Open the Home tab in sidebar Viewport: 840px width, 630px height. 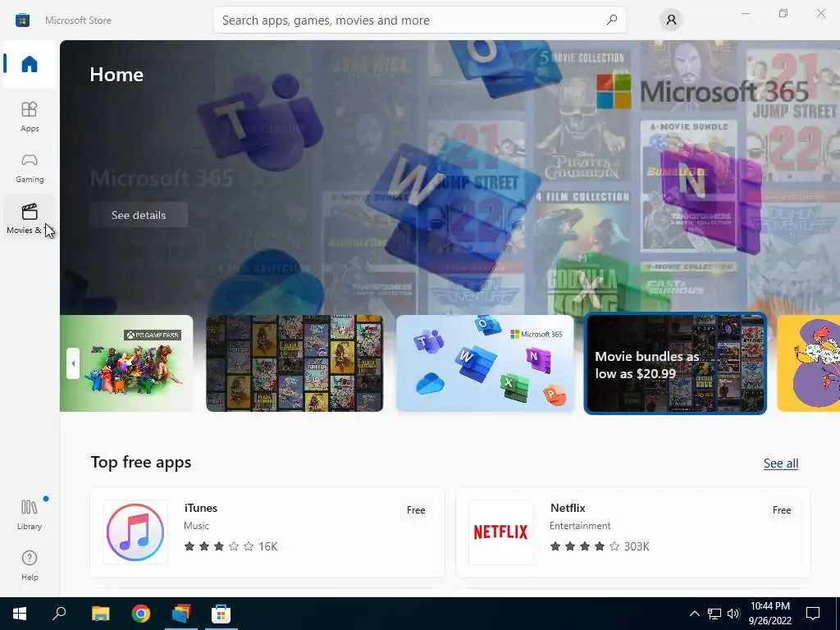coord(30,64)
